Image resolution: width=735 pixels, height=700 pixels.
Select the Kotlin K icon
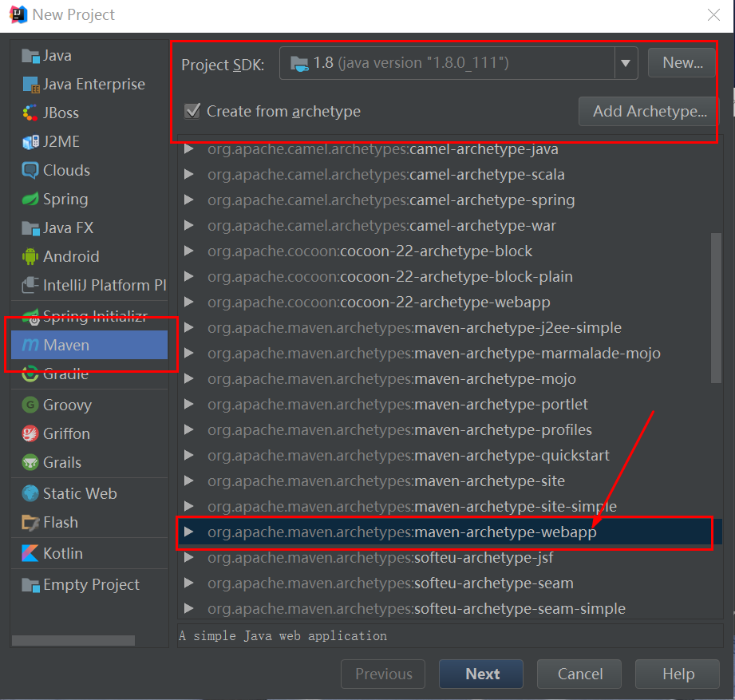click(x=30, y=553)
